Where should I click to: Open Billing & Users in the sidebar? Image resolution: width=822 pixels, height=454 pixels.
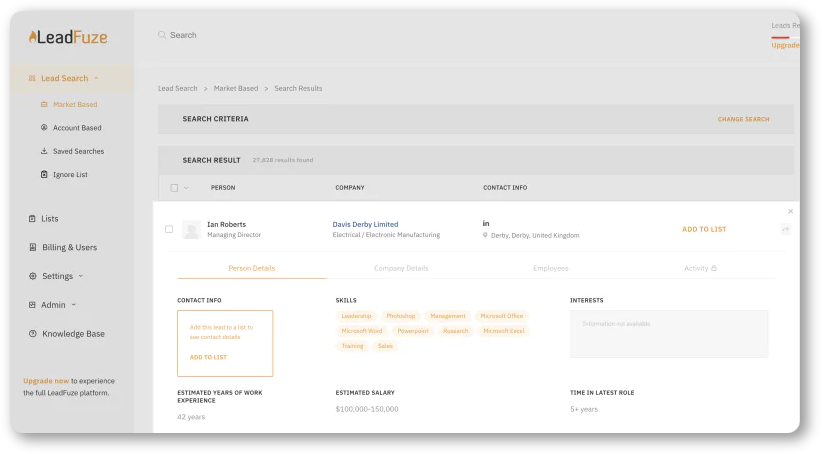pyautogui.click(x=70, y=247)
